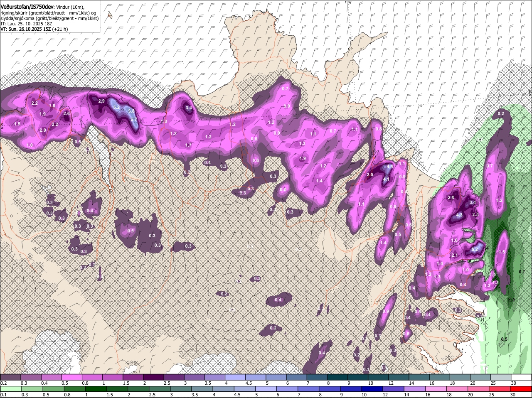Click the 1.6 value in the east
The width and height of the screenshot is (532, 398).
coord(454,241)
